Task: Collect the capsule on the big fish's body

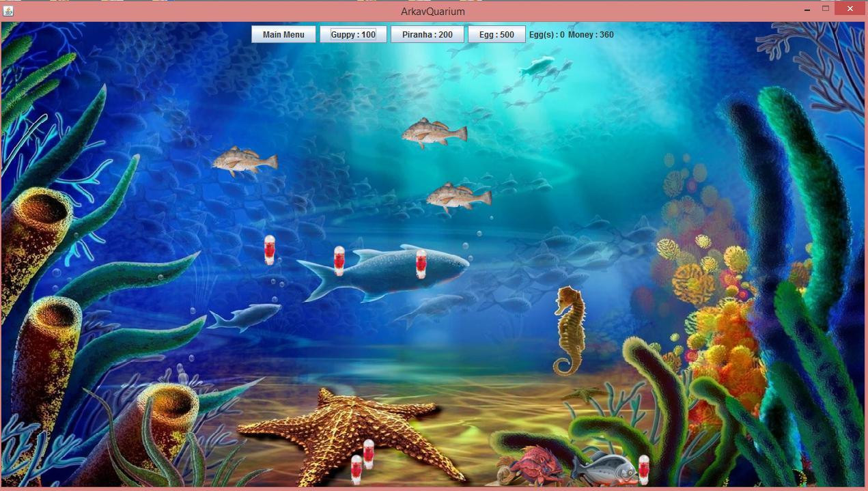Action: coord(421,264)
